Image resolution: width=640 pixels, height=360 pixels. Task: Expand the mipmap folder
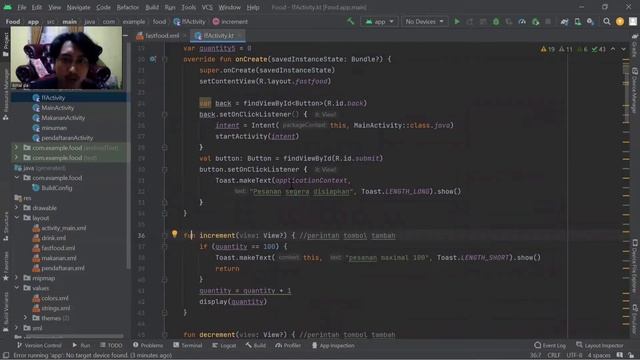tap(16, 278)
